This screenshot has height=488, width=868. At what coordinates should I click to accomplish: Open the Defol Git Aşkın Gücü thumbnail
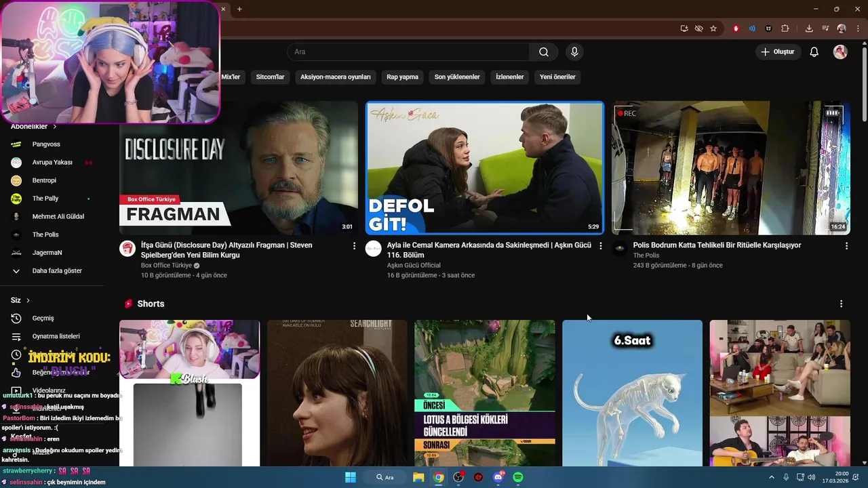coord(485,168)
